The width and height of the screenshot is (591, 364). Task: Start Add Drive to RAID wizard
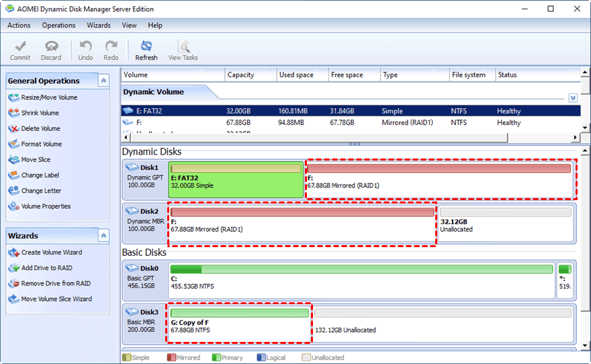(46, 268)
